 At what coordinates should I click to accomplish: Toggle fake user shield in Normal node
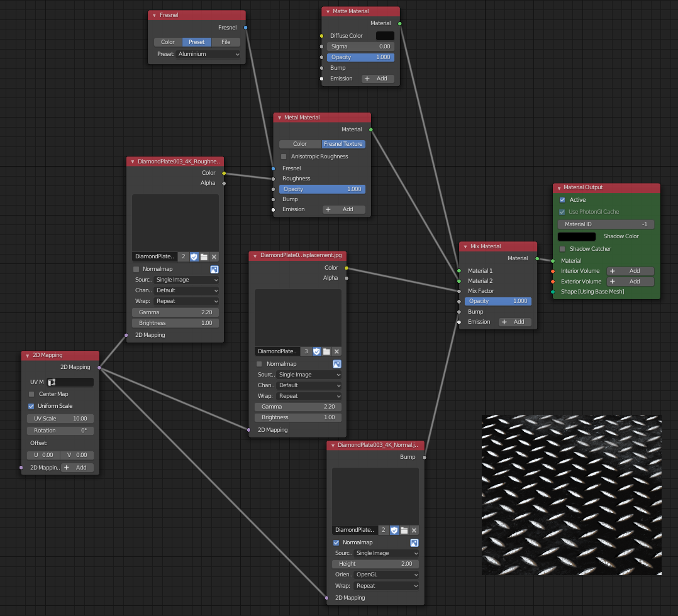394,530
